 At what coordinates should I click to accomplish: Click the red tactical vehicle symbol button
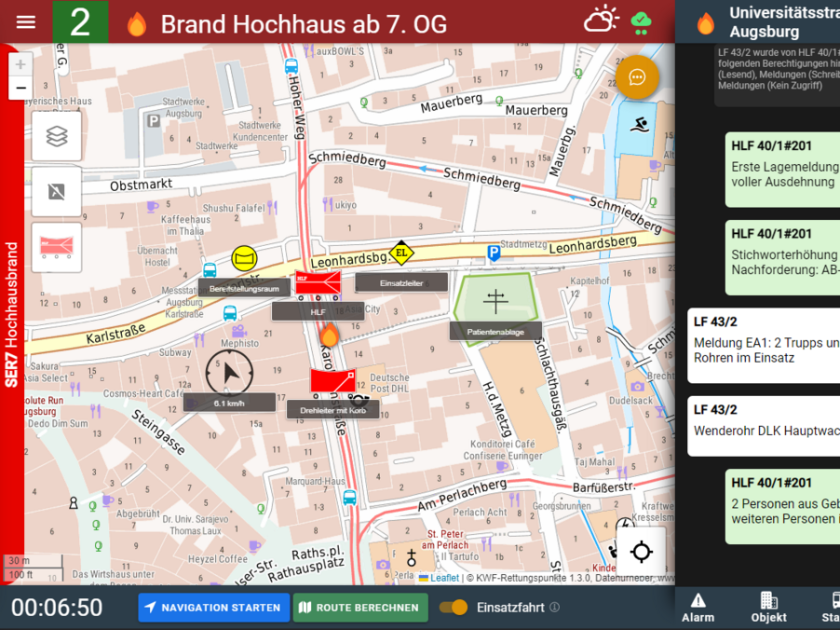coord(57,247)
